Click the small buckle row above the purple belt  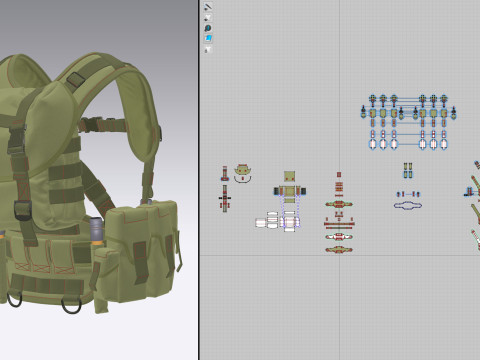tap(408, 194)
